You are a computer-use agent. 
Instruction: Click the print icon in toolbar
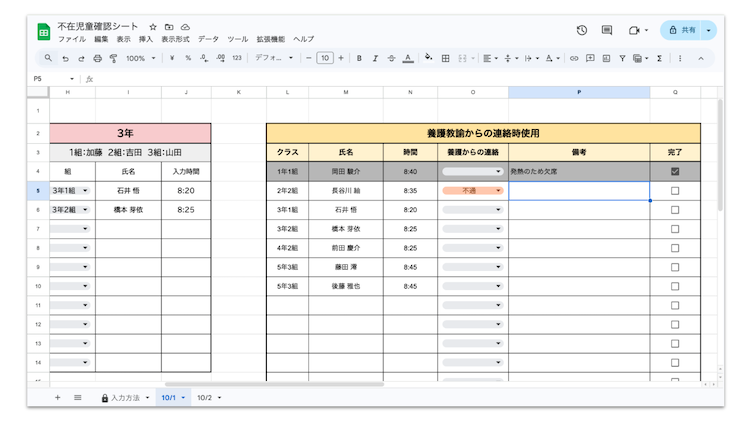click(x=97, y=58)
